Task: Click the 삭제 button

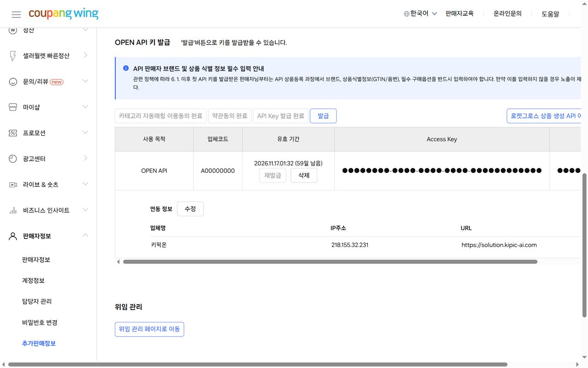Action: (304, 175)
